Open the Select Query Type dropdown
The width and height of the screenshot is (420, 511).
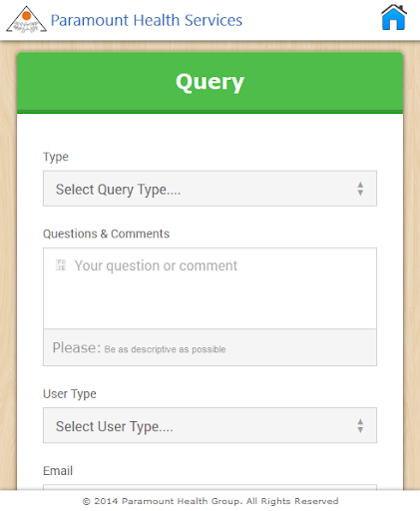click(210, 189)
